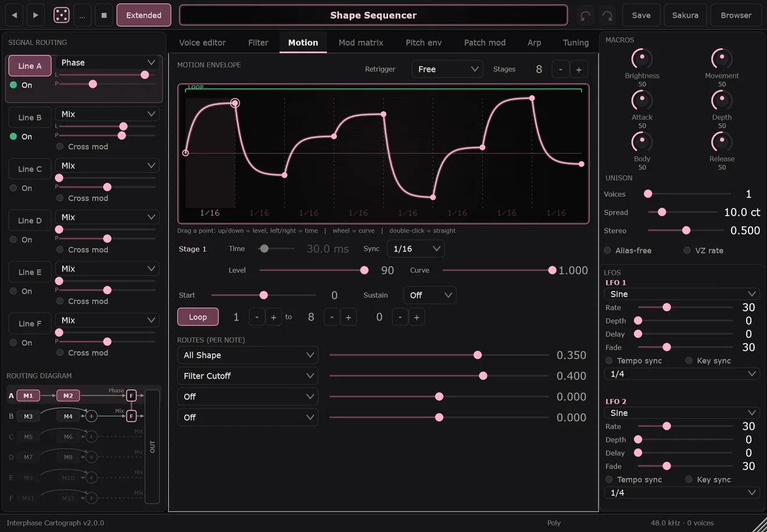Open the Filter Cutoff route dropdown
Screen dimensions: 767x532
coord(248,376)
